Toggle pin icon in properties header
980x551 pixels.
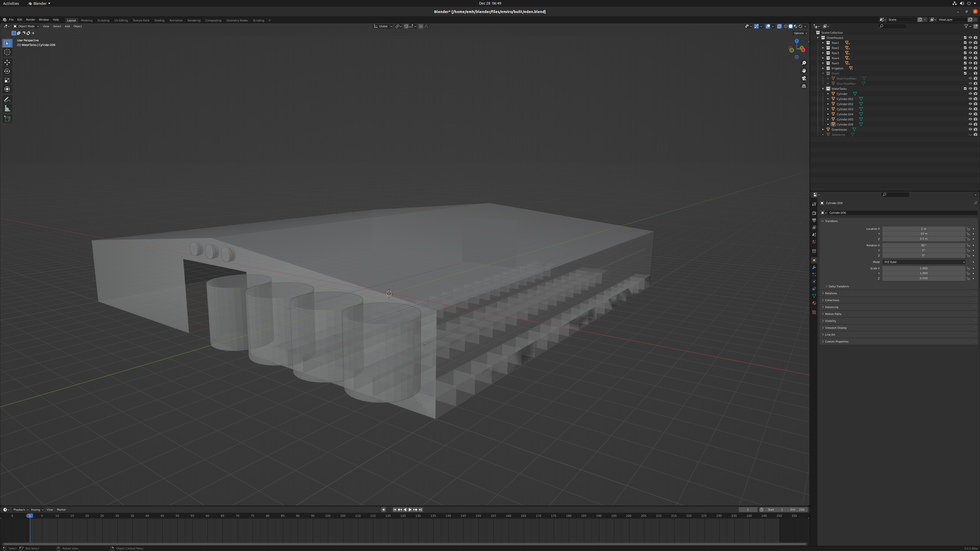(x=975, y=203)
